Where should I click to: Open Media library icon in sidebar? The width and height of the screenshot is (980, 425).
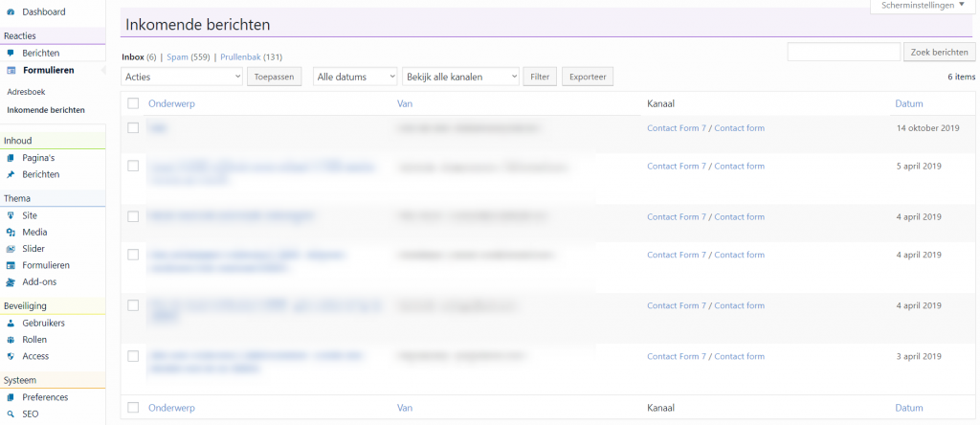(x=11, y=232)
